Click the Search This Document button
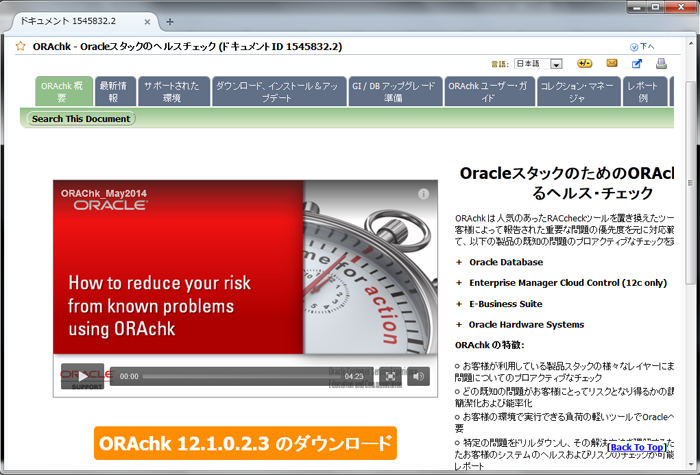The image size is (700, 475). point(81,119)
